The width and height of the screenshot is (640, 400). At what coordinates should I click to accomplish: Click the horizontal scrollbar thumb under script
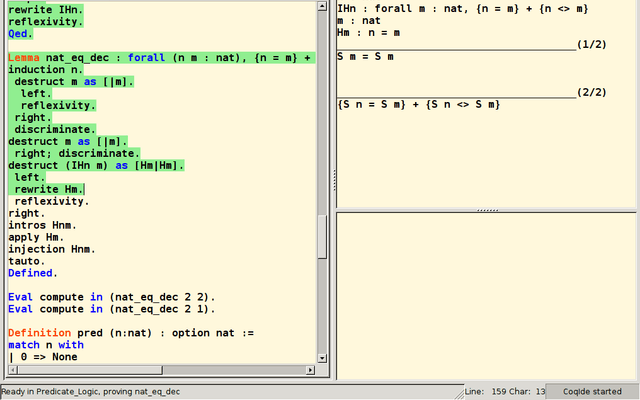90,370
